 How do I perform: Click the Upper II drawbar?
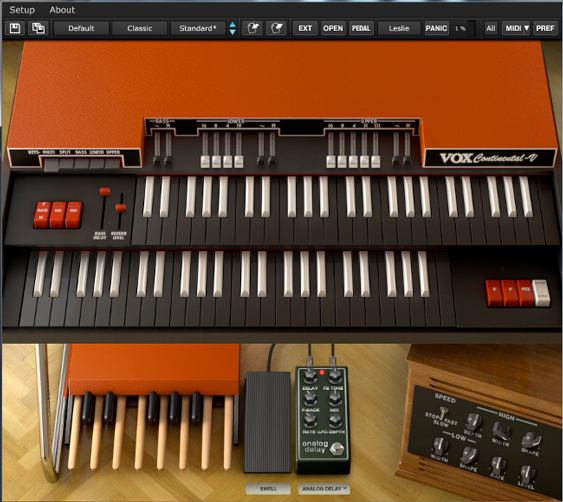point(364,162)
